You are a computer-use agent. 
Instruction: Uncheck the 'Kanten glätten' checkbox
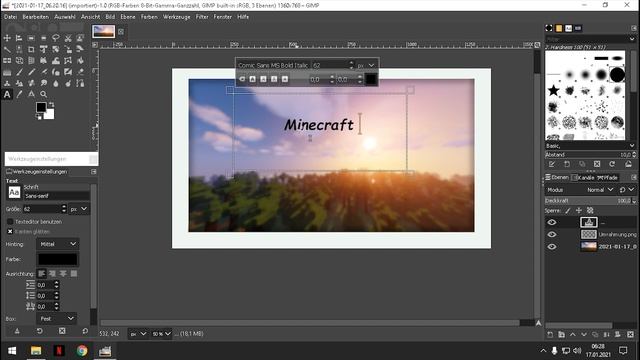(x=10, y=231)
